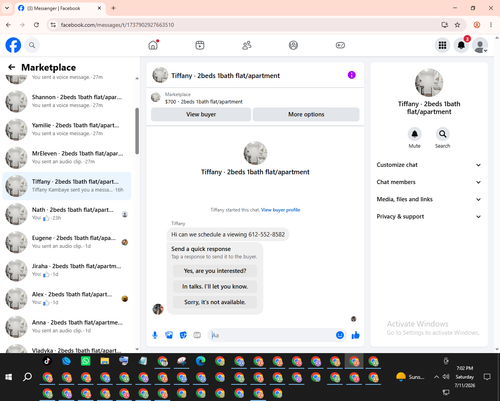
Task: Expand Privacy & support section
Action: pyautogui.click(x=429, y=217)
